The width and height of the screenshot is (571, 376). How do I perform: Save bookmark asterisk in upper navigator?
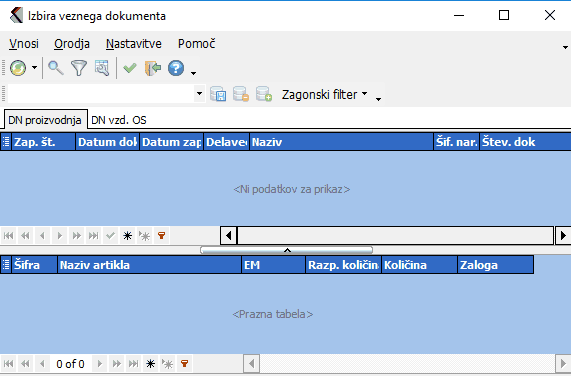point(127,236)
